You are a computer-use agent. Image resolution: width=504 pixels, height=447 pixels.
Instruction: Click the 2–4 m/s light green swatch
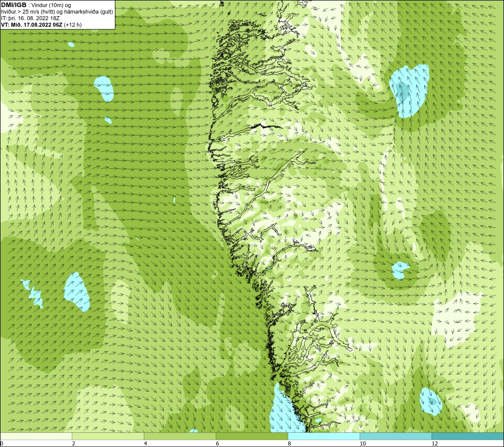(108, 436)
